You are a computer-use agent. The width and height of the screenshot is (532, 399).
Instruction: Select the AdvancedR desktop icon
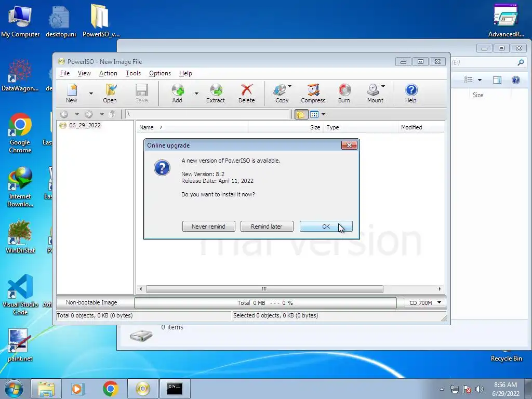tap(506, 20)
